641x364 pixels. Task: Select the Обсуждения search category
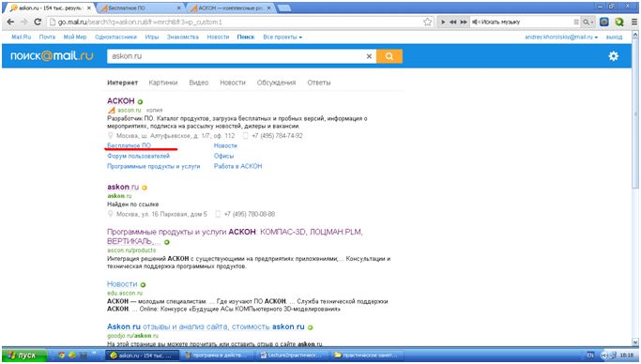click(276, 83)
